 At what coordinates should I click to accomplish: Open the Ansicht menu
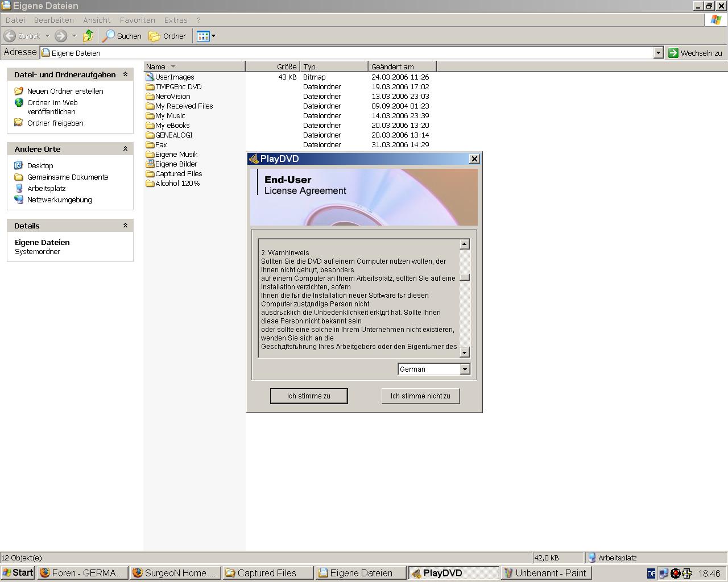click(x=97, y=20)
